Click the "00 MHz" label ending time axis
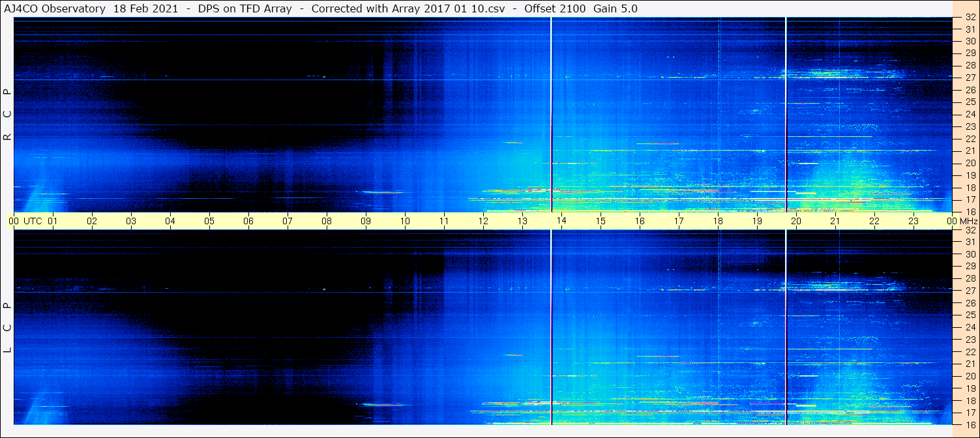Screen dimensions: 980x438 962,222
